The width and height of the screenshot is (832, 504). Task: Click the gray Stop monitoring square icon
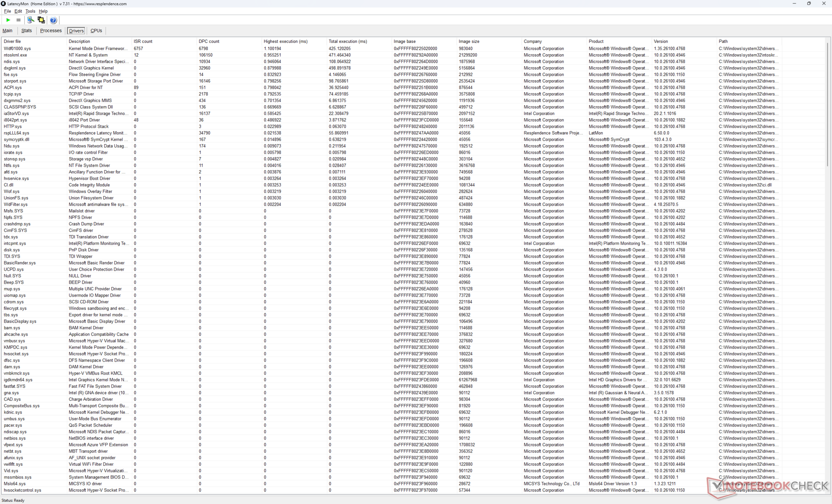tap(19, 20)
